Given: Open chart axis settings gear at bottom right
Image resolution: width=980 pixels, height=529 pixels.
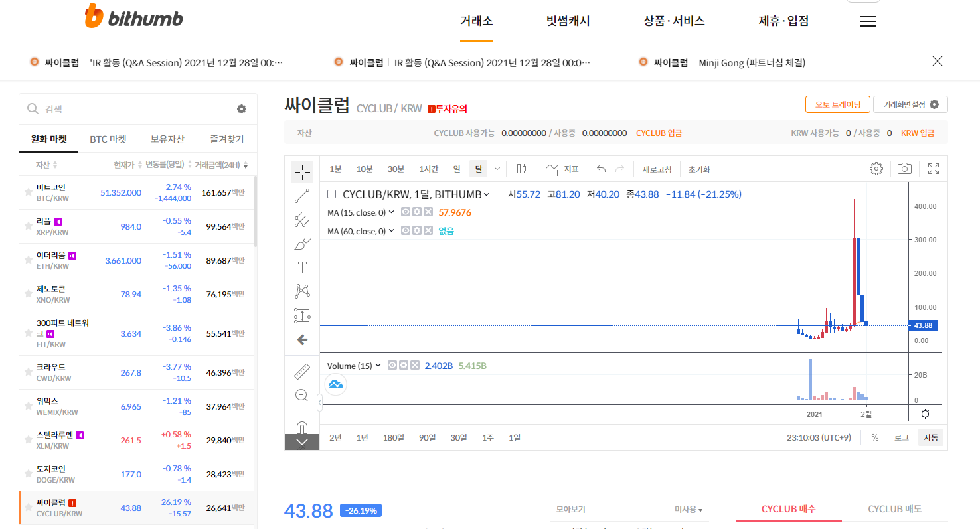Looking at the screenshot, I should (925, 414).
